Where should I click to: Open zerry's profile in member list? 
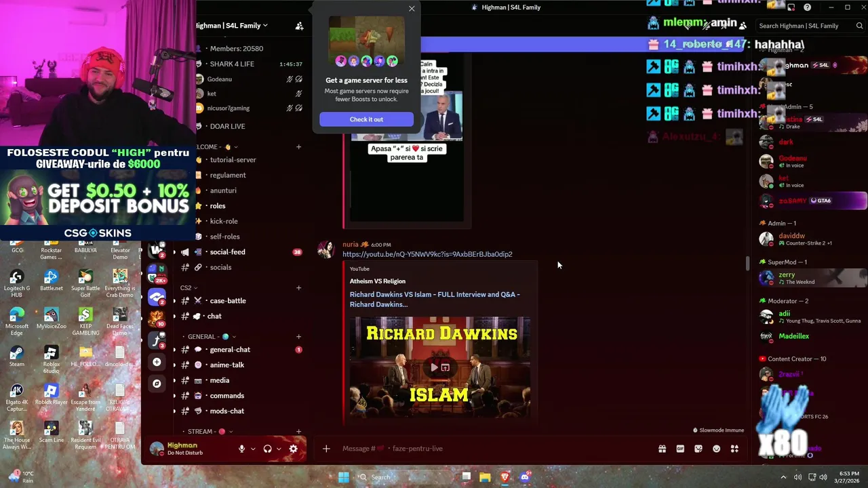point(812,278)
